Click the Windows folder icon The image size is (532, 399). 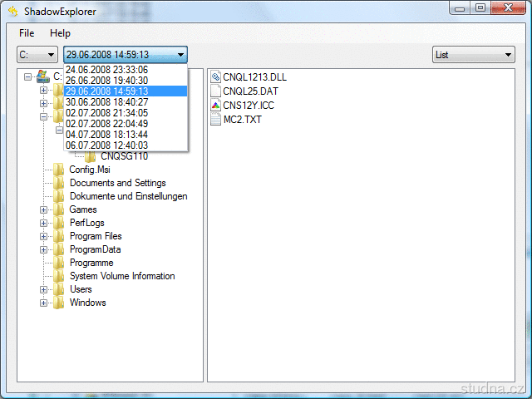(59, 303)
